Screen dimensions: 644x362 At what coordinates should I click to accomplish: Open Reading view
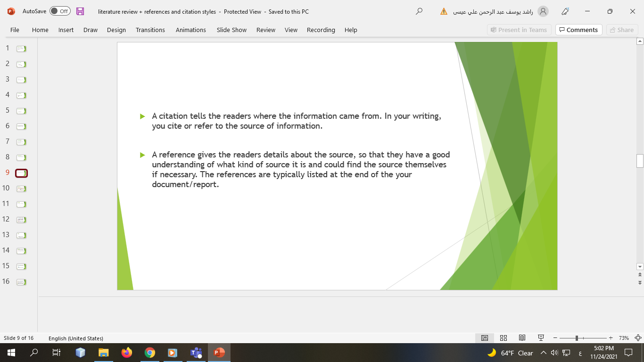(522, 338)
